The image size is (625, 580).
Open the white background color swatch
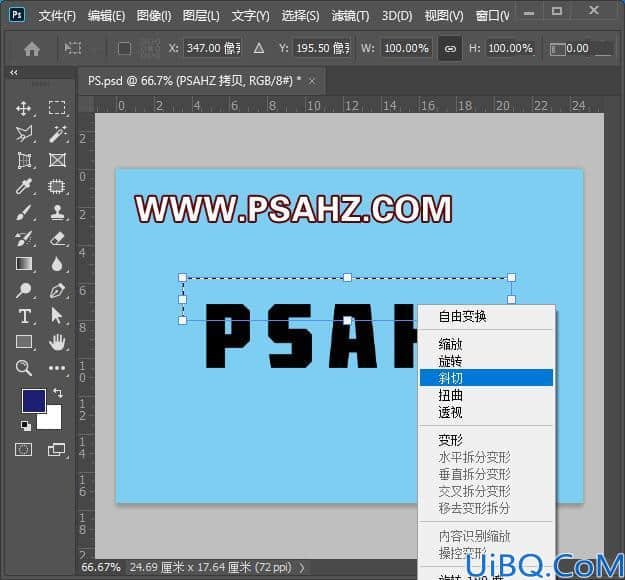[x=52, y=420]
